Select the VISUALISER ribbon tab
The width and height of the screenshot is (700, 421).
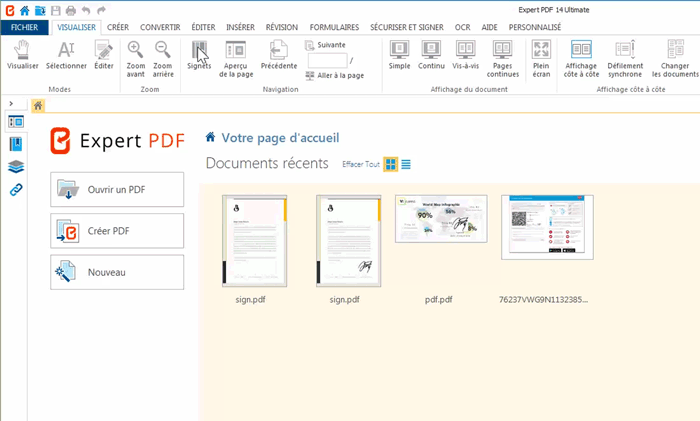[x=76, y=27]
